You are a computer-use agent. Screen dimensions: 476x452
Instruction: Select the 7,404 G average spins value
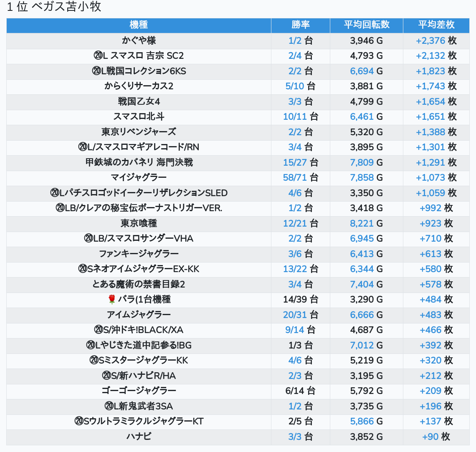367,284
